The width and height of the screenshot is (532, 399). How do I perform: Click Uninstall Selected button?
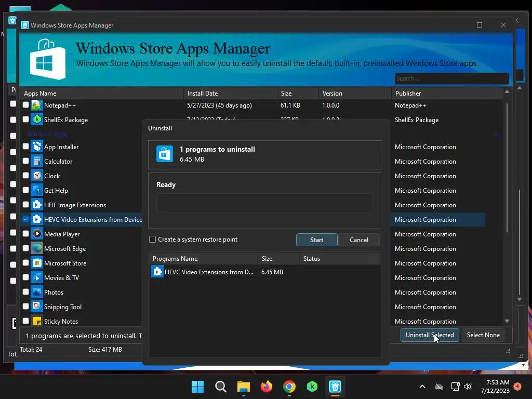pos(430,335)
